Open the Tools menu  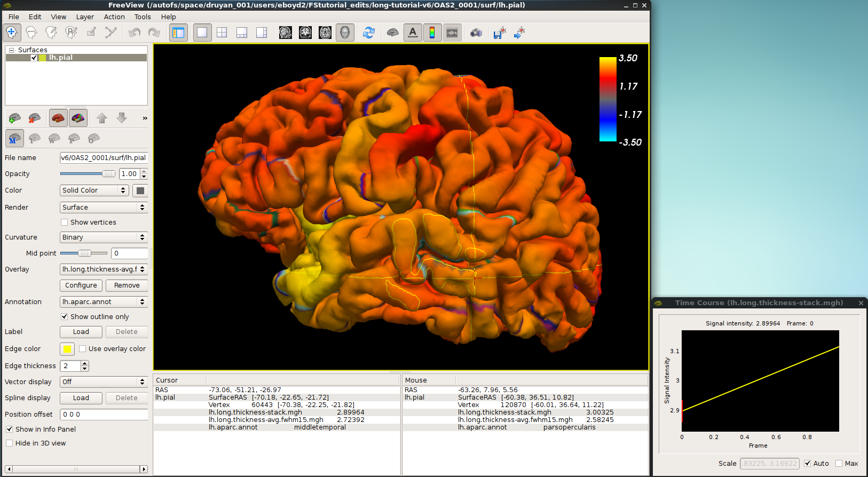[x=142, y=17]
